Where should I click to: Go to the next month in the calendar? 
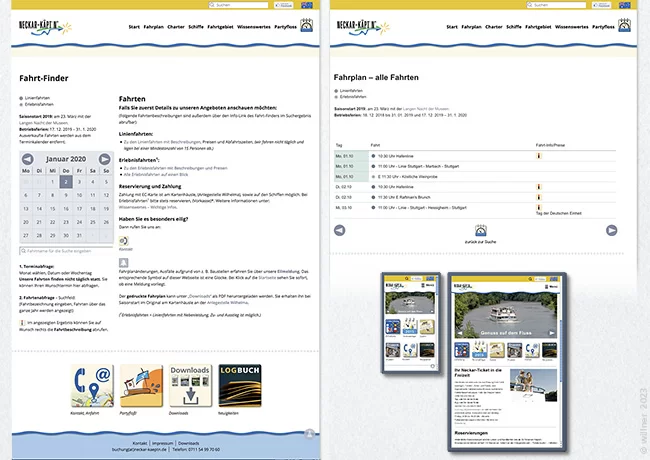104,159
